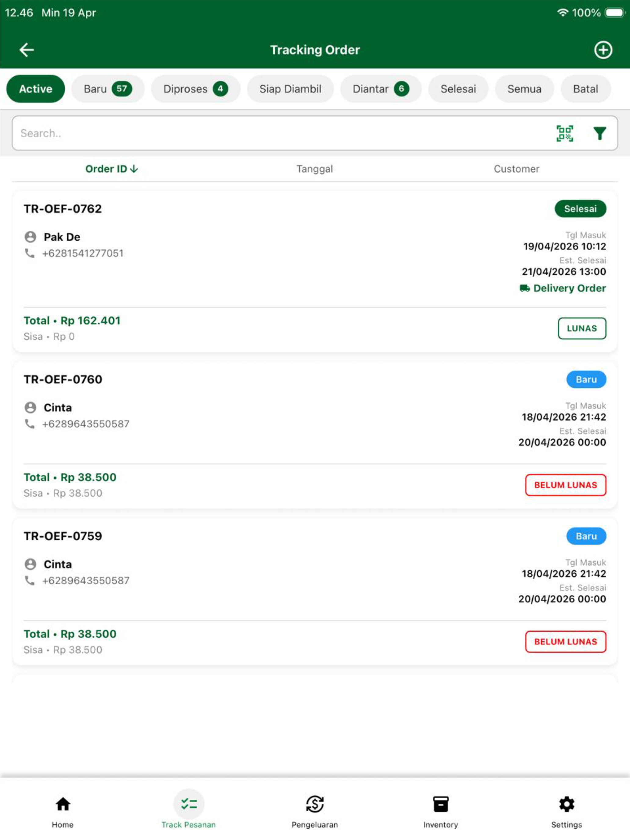Sort orders by Tanggal

[x=314, y=169]
